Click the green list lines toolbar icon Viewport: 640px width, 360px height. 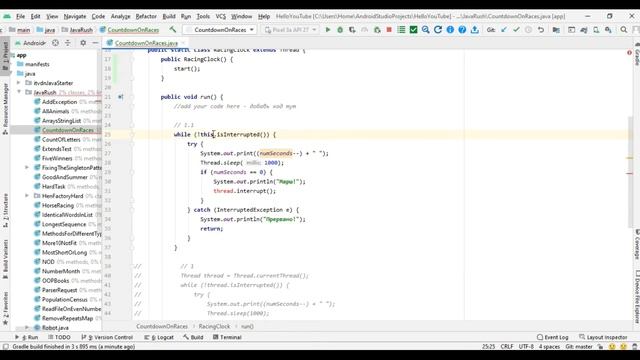click(401, 30)
